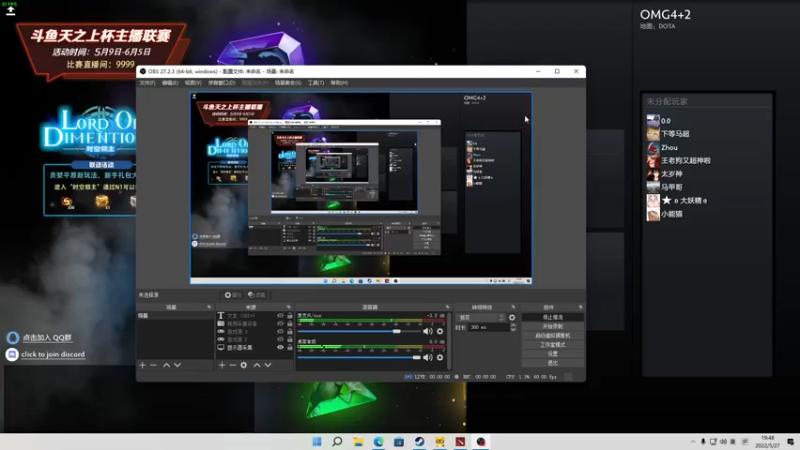Open the 场景集合(S) menu in OBS
The width and height of the screenshot is (800, 450).
[288, 83]
